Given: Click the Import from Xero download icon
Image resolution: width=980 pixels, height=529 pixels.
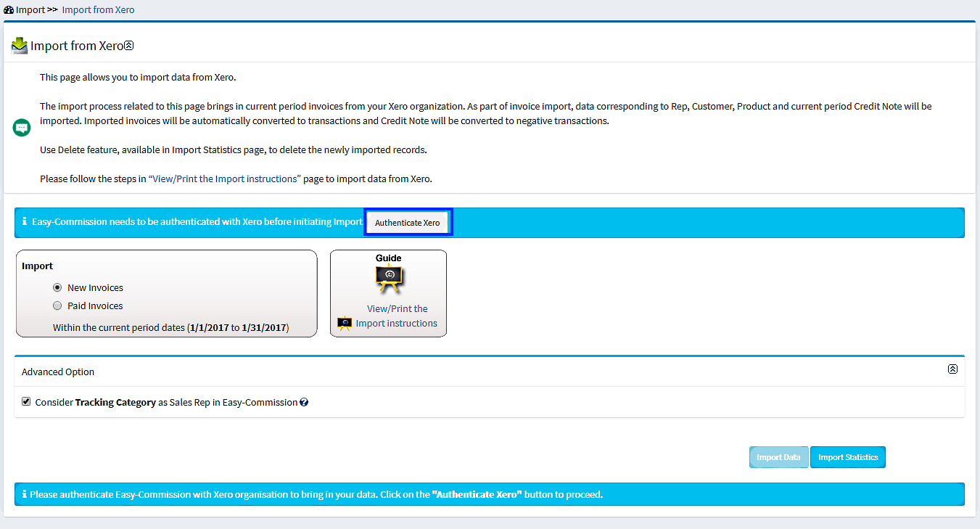Looking at the screenshot, I should point(20,46).
